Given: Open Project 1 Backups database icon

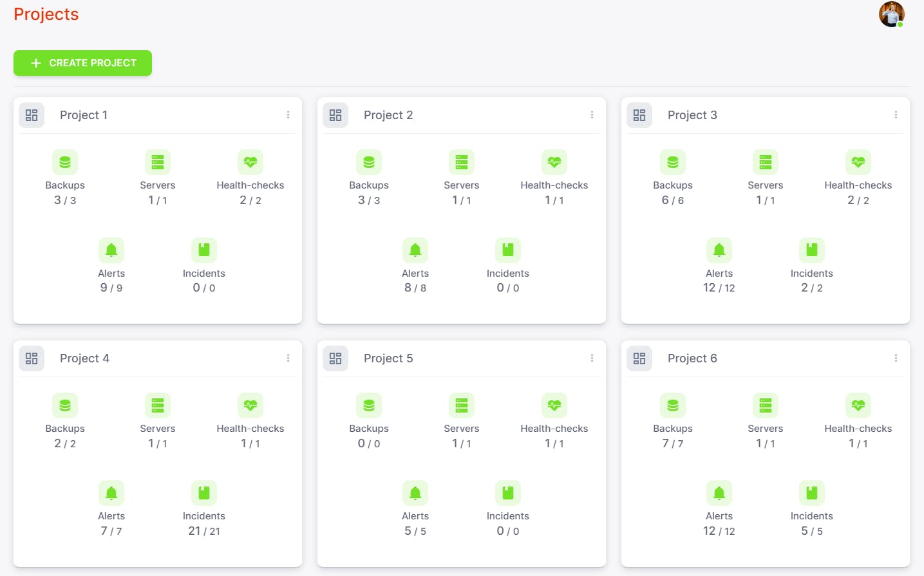Looking at the screenshot, I should coord(65,162).
